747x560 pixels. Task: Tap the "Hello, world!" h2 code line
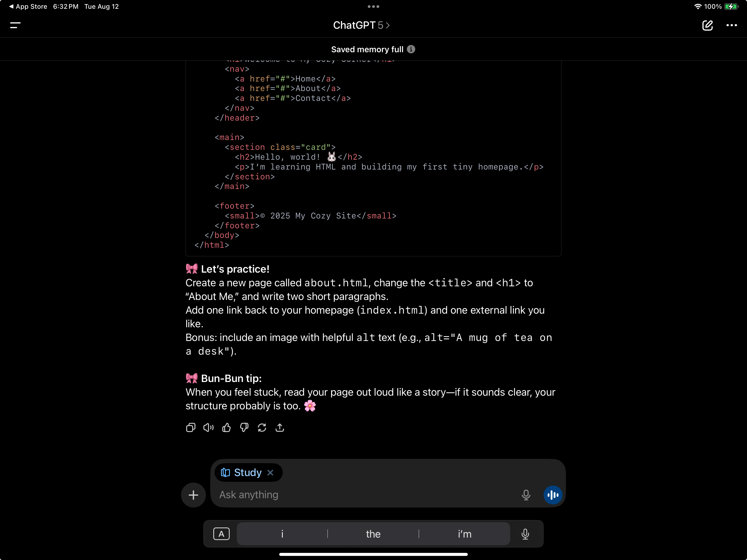coord(299,157)
